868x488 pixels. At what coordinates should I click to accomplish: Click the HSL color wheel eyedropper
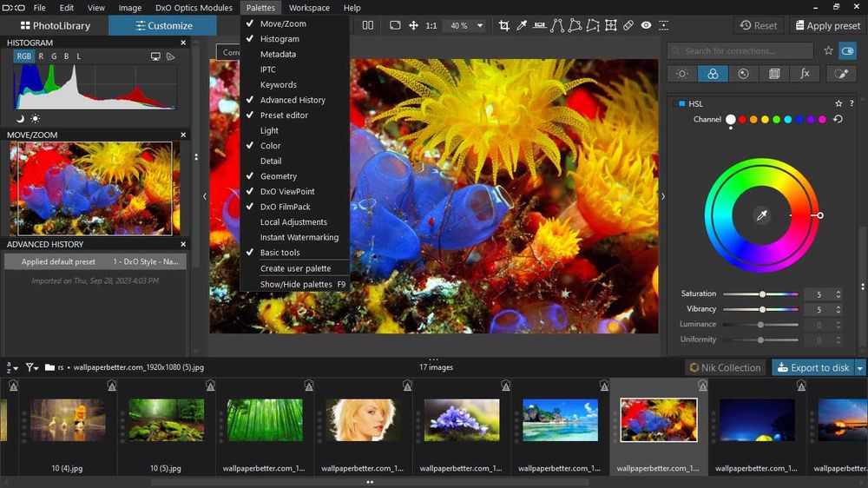[x=762, y=215]
